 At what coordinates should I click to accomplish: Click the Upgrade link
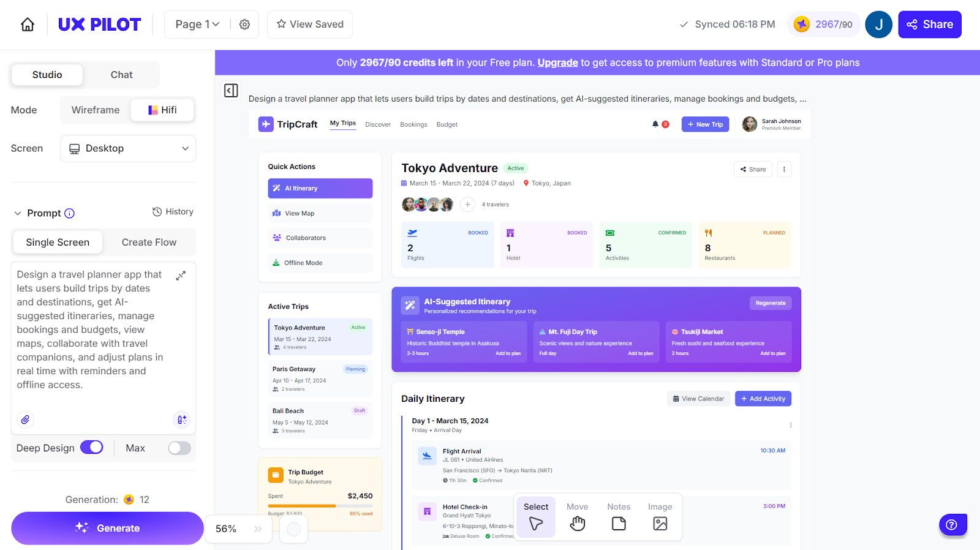coord(557,62)
